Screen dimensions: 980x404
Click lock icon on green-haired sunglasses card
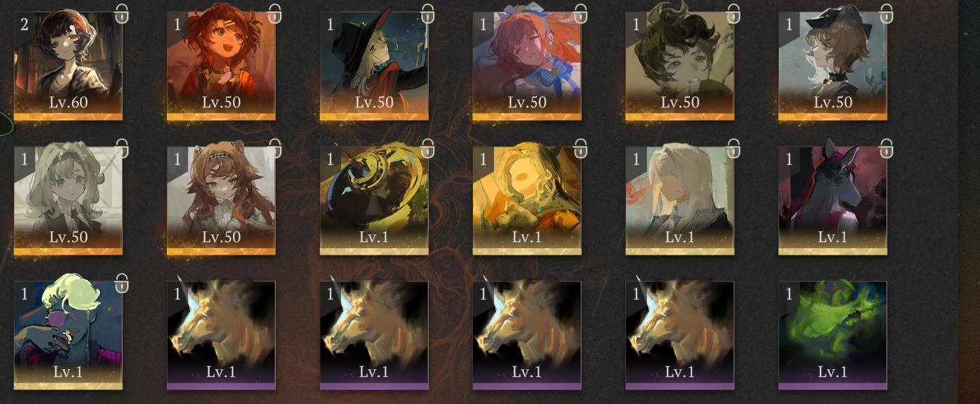[x=122, y=284]
